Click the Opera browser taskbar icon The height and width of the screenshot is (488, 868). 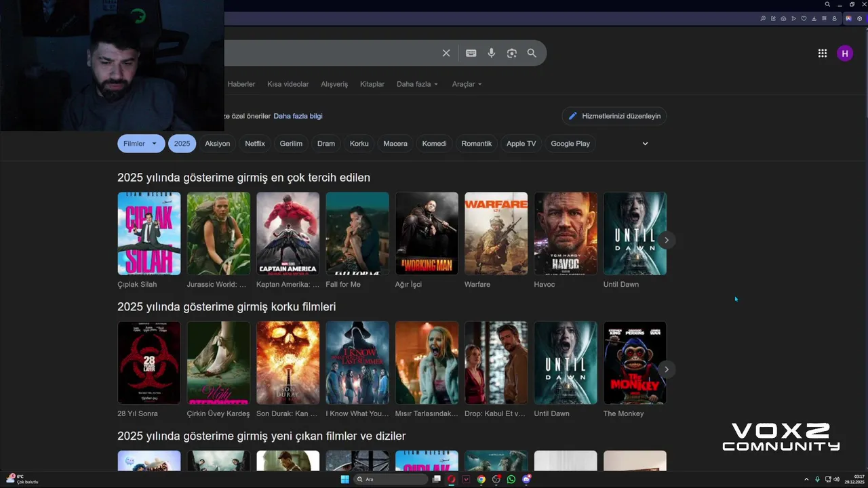click(451, 479)
